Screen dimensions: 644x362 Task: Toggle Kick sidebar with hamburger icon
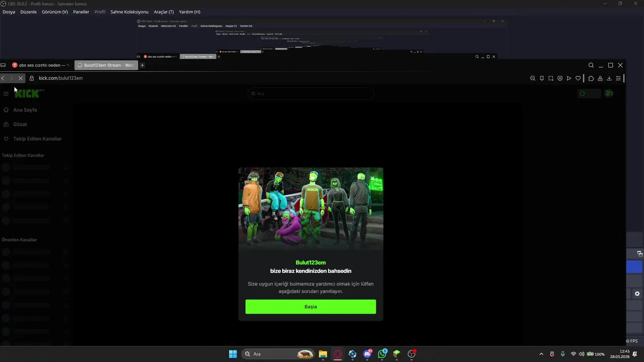[6, 94]
